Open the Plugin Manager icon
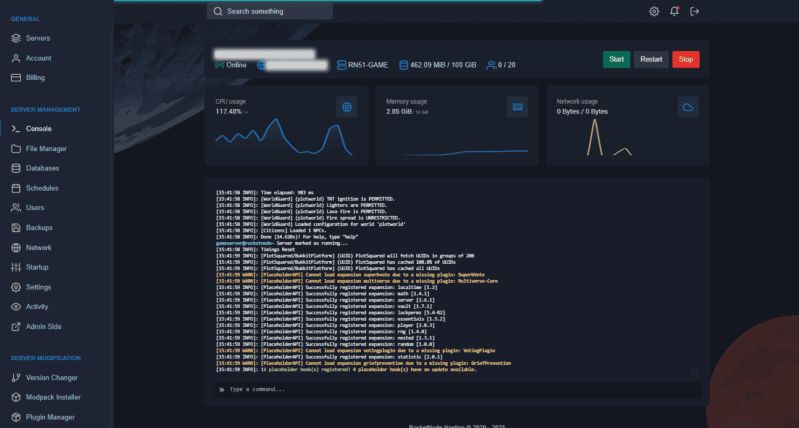This screenshot has width=799, height=428. [16, 417]
